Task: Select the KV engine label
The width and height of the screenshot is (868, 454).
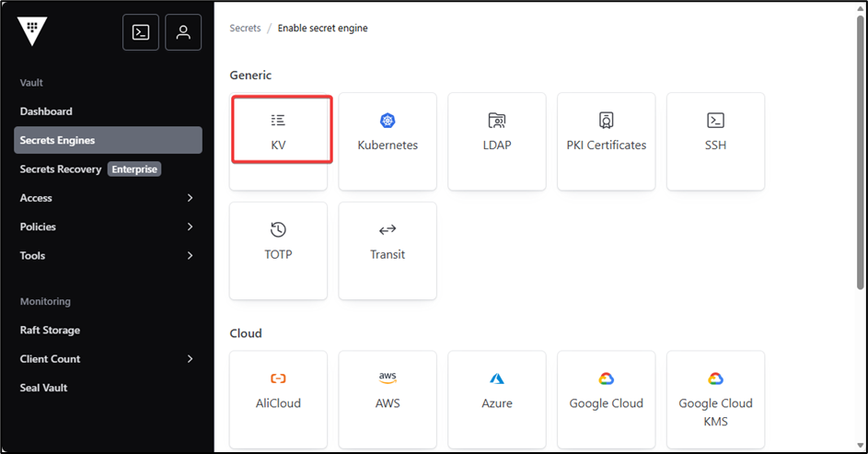Action: 278,146
